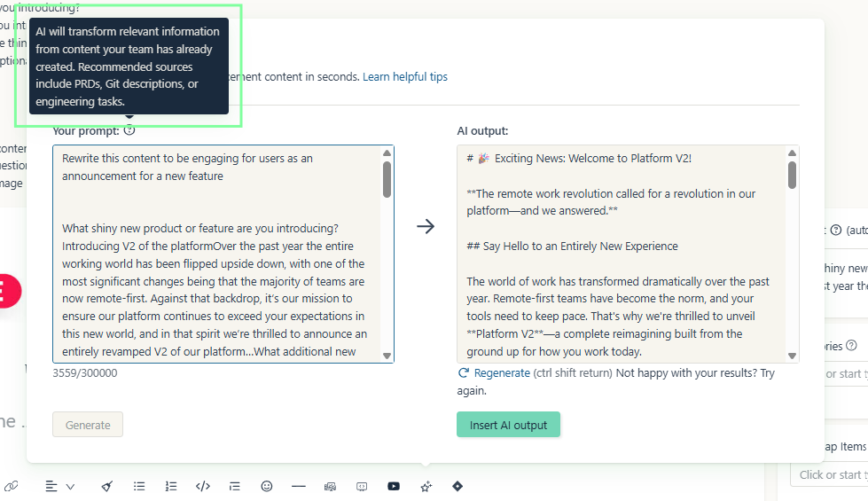Click the indent icon in toolbar
The width and height of the screenshot is (868, 501).
pos(235,486)
